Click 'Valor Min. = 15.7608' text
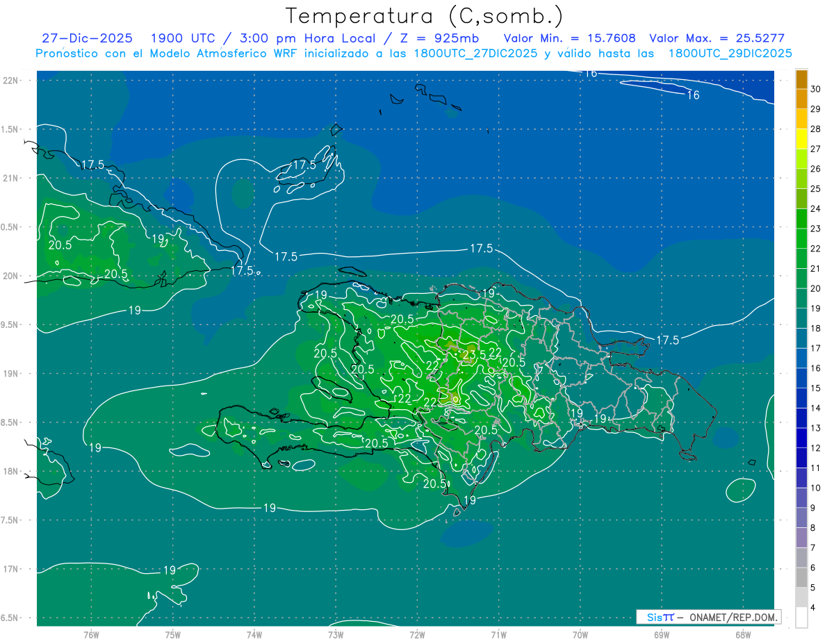This screenshot has width=834, height=644. coord(569,38)
